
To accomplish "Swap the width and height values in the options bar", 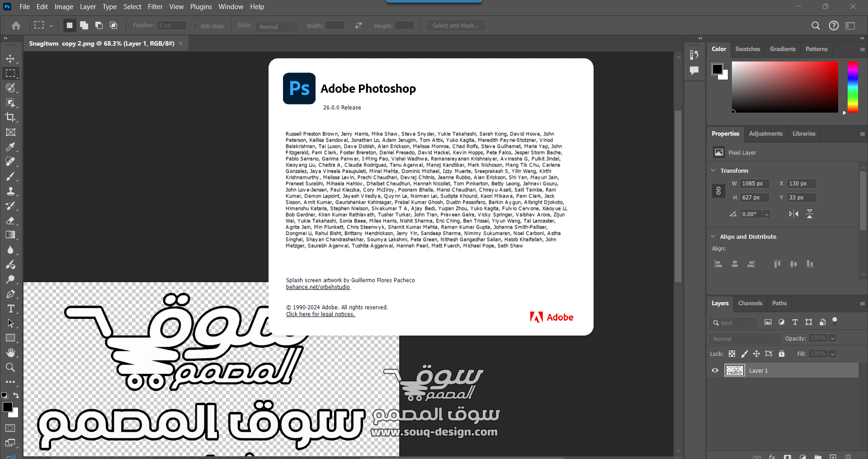I will point(359,26).
